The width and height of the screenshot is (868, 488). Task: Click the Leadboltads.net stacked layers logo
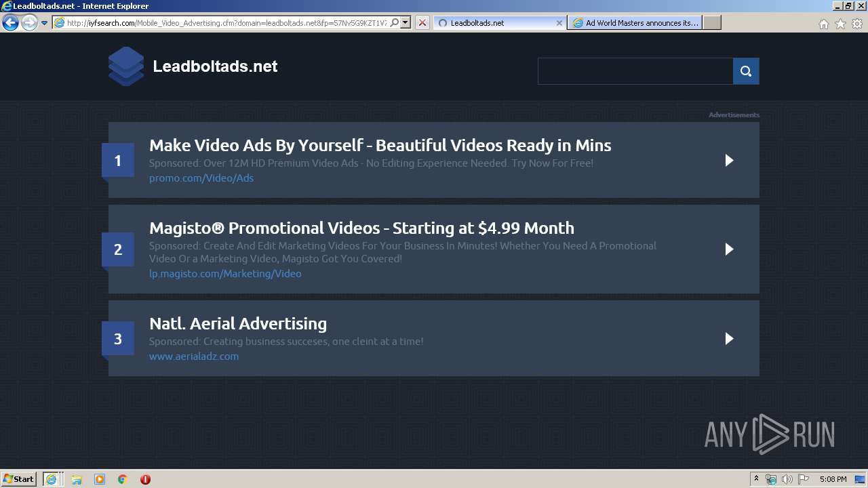(x=126, y=66)
